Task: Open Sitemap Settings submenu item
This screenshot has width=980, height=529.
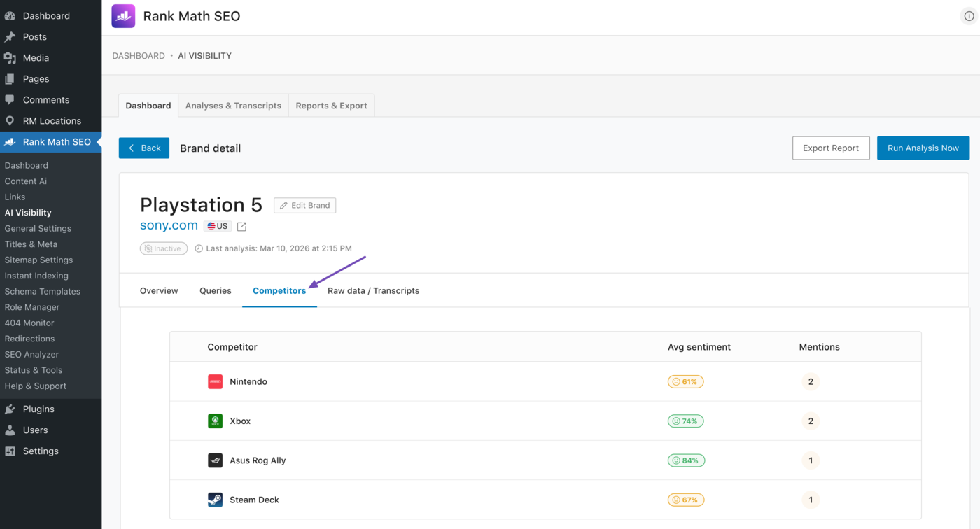Action: [38, 260]
